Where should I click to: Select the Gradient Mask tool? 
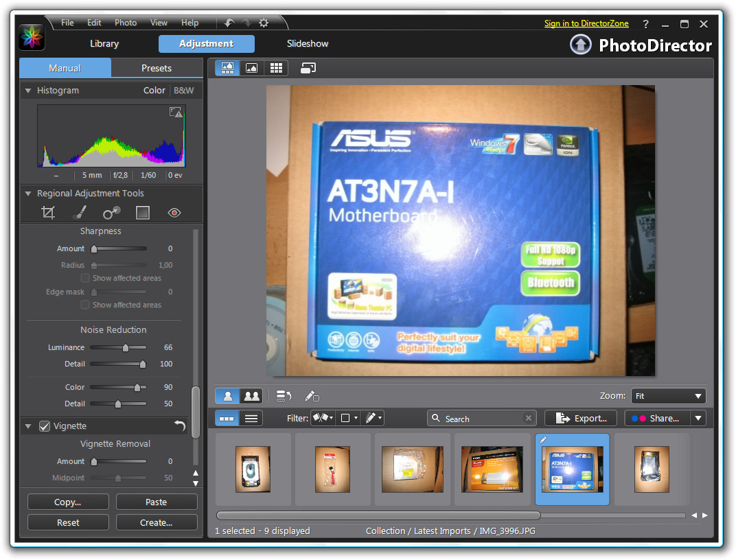[142, 213]
